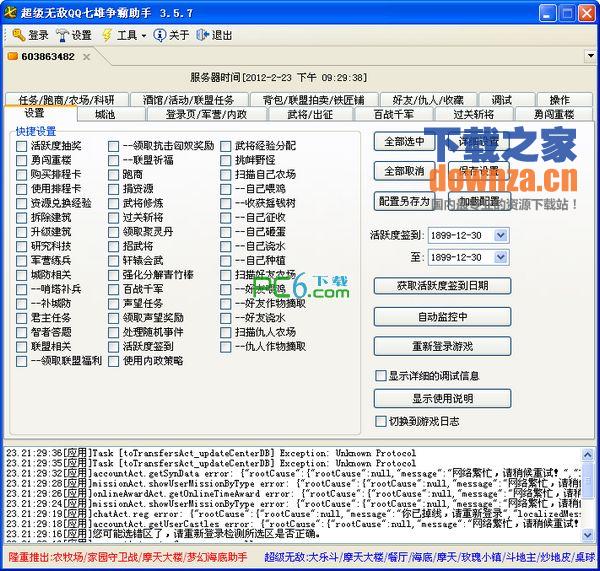The width and height of the screenshot is (600, 571).
Task: Open 斗地主 link in bottom bar
Action: [x=519, y=557]
